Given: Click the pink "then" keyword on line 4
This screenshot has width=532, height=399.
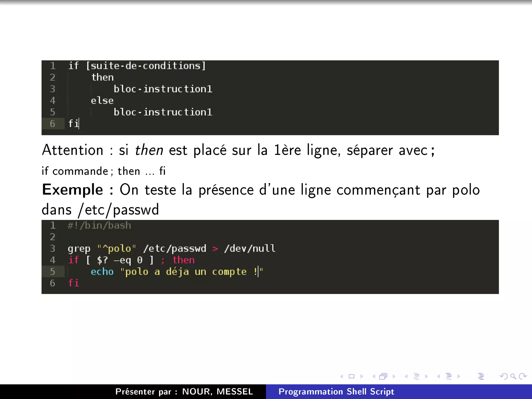Looking at the screenshot, I should [x=184, y=260].
